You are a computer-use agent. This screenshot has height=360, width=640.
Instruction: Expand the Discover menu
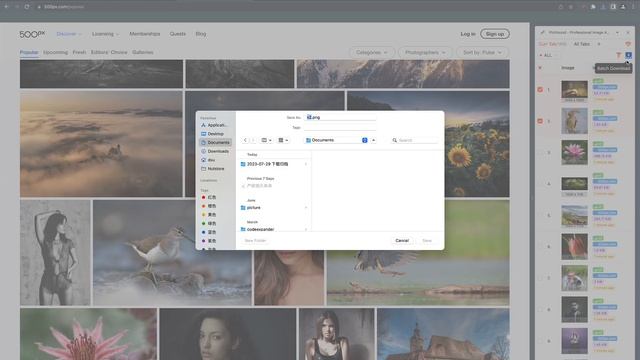pyautogui.click(x=69, y=34)
